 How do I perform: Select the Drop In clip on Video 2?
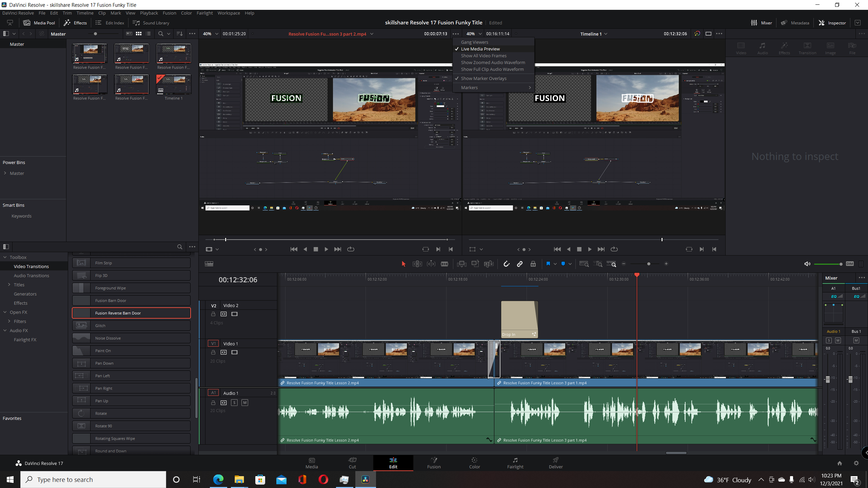519,319
